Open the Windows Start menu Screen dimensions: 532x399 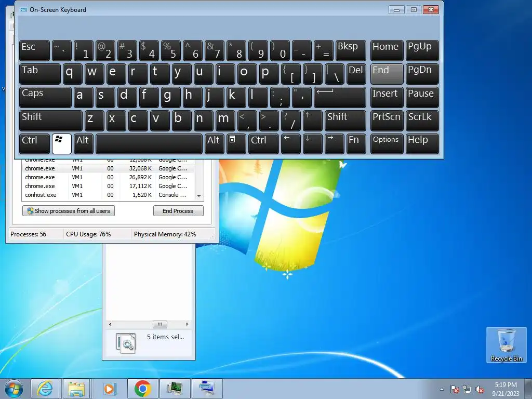click(14, 389)
